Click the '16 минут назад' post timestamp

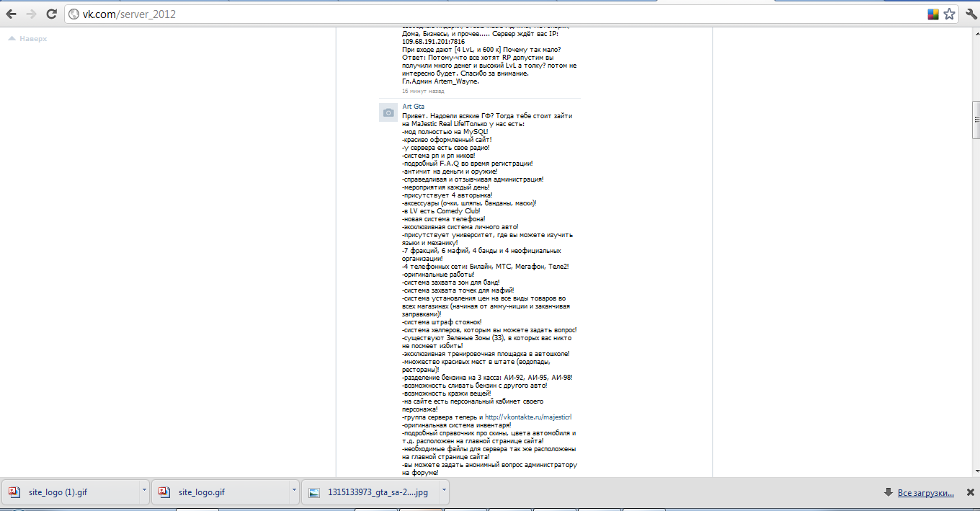point(423,91)
